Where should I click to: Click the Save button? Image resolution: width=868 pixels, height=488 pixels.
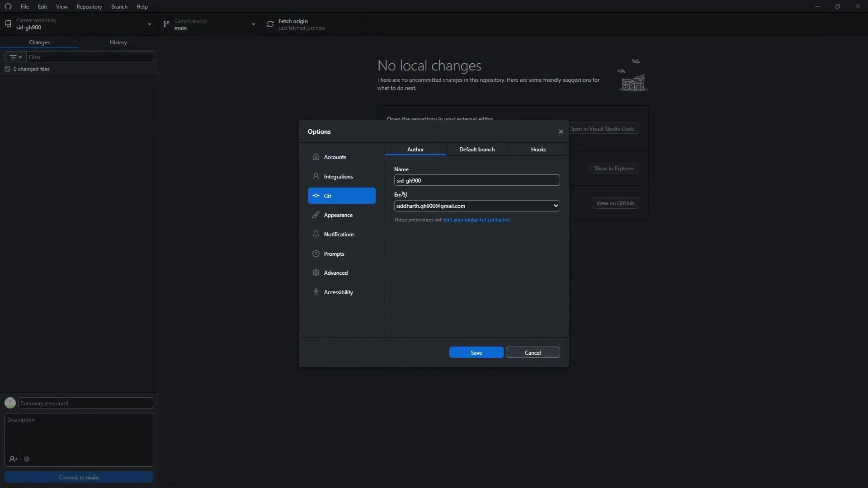point(476,352)
